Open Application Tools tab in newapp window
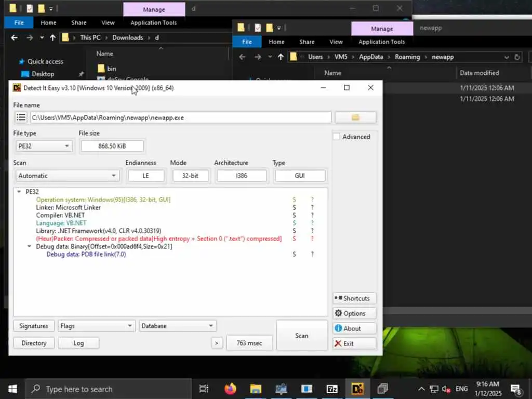The height and width of the screenshot is (399, 532). click(382, 42)
